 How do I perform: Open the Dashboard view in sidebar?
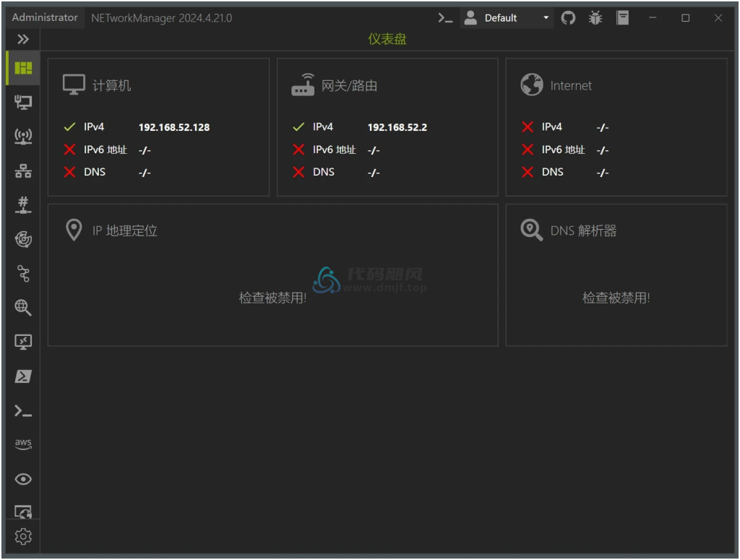[23, 69]
